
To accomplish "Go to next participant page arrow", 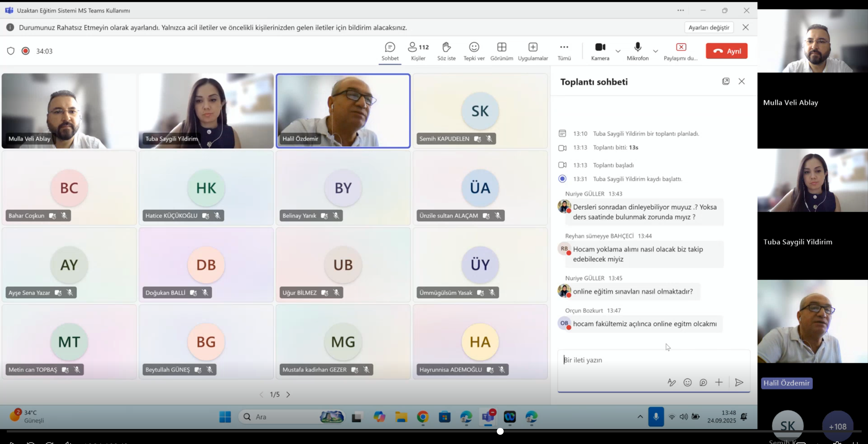I will (x=288, y=394).
